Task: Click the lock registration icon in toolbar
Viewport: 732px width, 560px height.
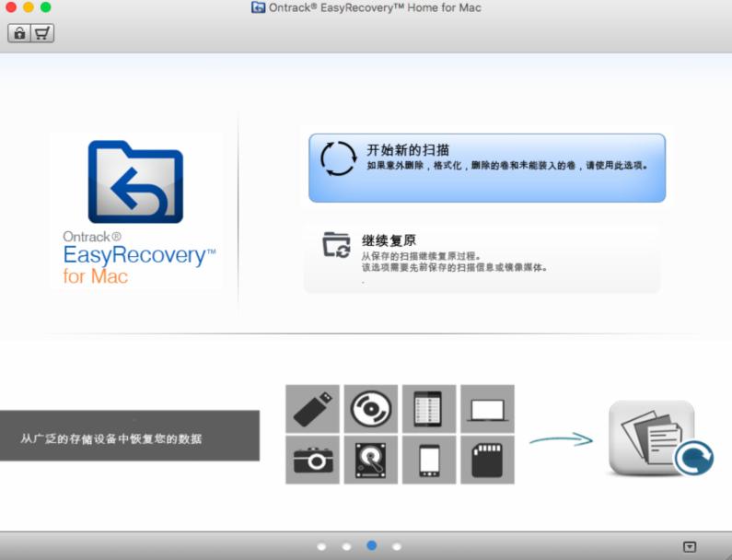Action: [19, 33]
